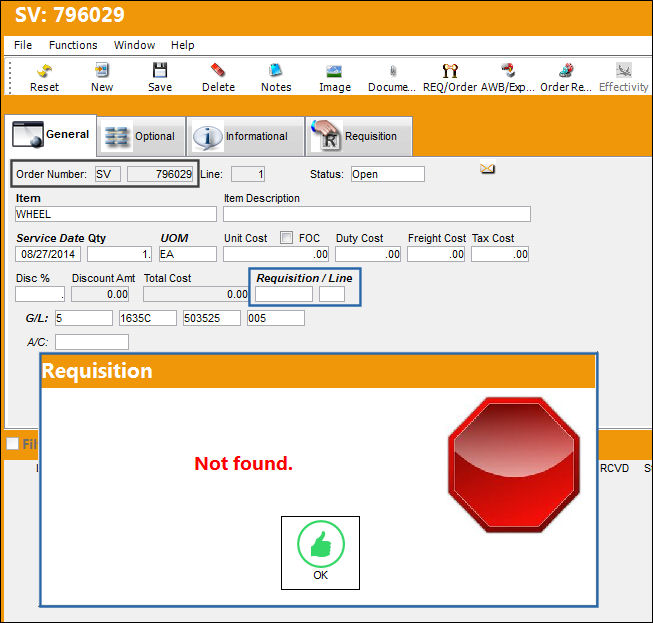Click the Delete eraser icon
The width and height of the screenshot is (653, 623).
coord(218,71)
